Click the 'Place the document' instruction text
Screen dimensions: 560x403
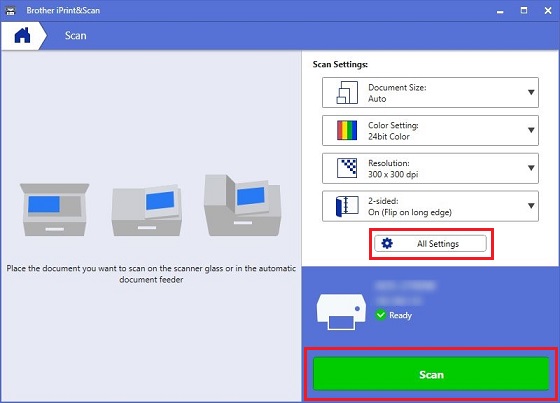pos(151,274)
